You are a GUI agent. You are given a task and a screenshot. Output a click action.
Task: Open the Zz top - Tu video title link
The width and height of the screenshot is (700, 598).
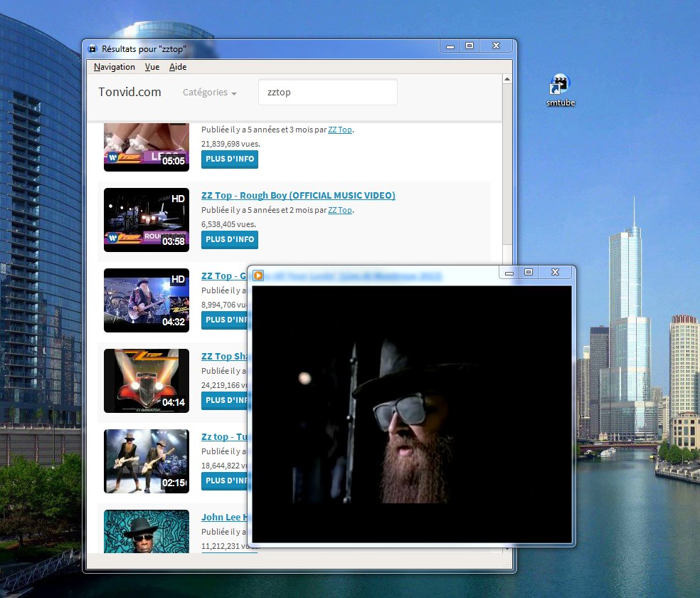click(224, 436)
